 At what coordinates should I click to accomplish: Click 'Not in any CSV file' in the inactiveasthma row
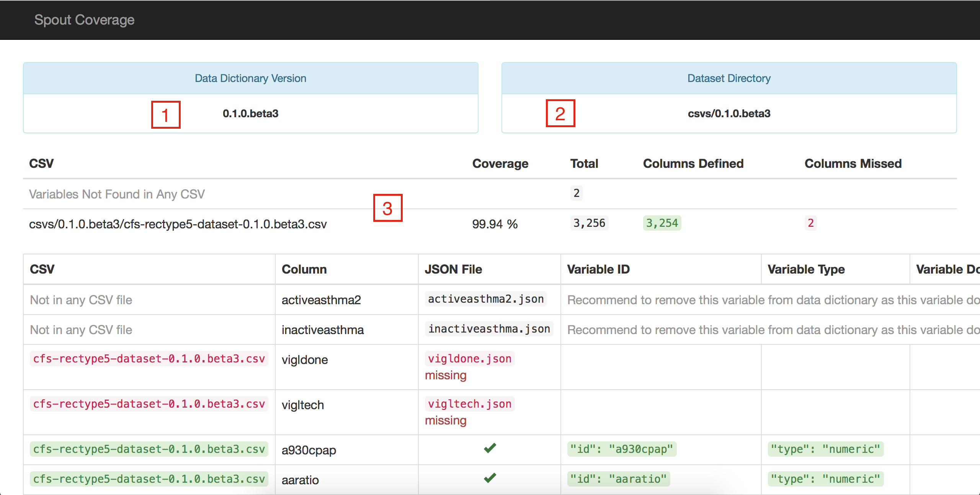coord(81,330)
